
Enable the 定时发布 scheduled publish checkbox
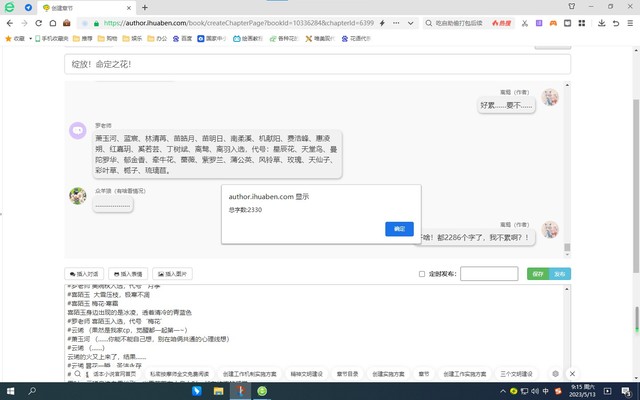pyautogui.click(x=422, y=273)
